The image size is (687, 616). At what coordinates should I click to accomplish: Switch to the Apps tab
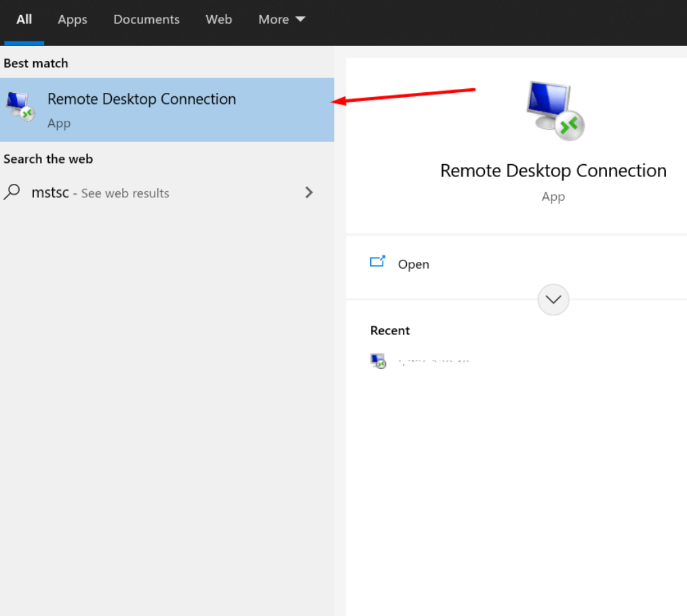point(72,19)
